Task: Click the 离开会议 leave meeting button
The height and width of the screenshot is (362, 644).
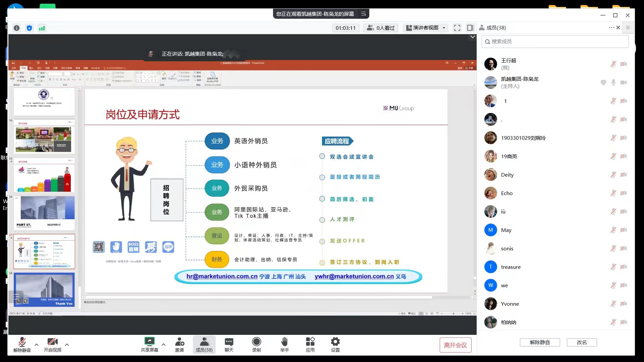Action: coord(455,345)
